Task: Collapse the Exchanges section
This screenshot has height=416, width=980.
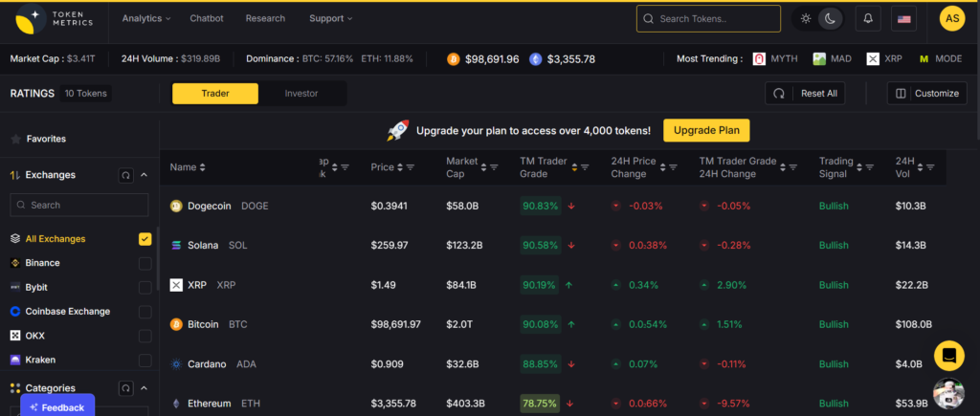Action: (x=144, y=175)
